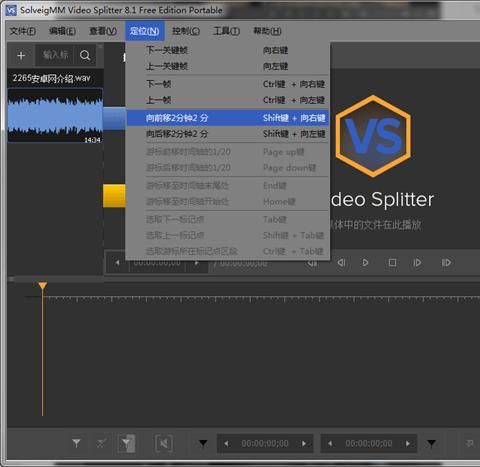Click highlighted 向前移2分钟2 分 entry
Image resolution: width=480 pixels, height=467 pixels.
pos(228,118)
